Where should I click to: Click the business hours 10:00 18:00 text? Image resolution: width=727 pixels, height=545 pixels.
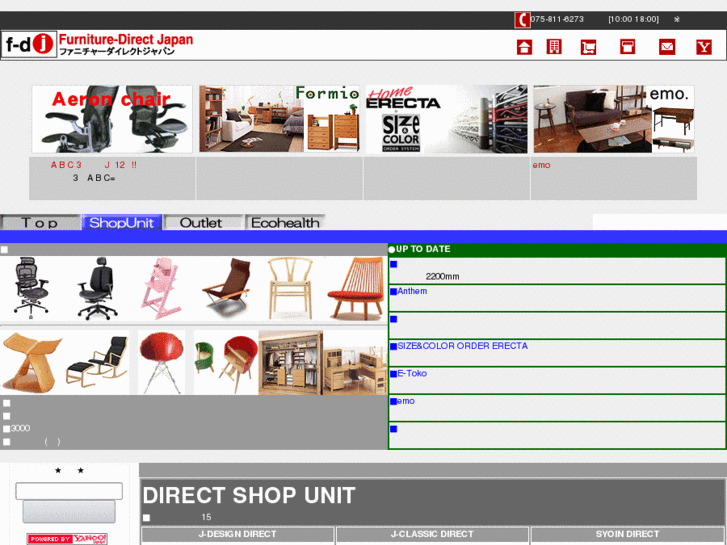pos(633,19)
